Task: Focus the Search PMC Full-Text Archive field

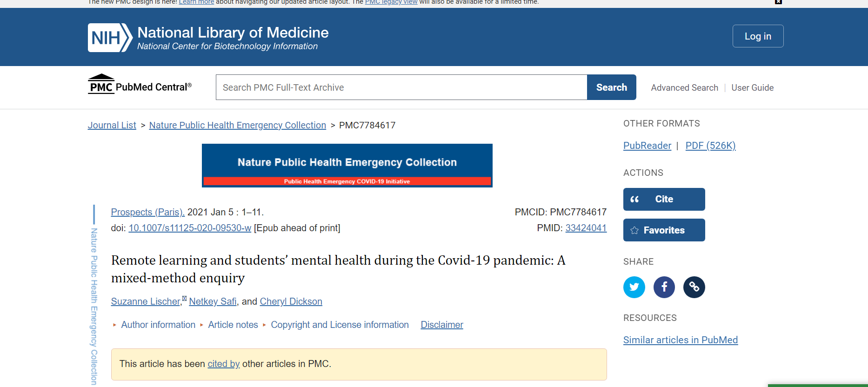Action: [x=401, y=87]
